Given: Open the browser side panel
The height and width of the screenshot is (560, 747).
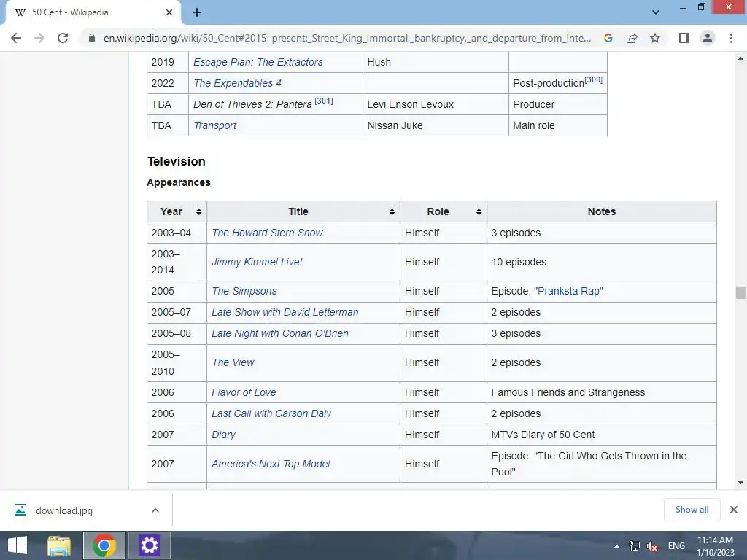Looking at the screenshot, I should [x=684, y=38].
